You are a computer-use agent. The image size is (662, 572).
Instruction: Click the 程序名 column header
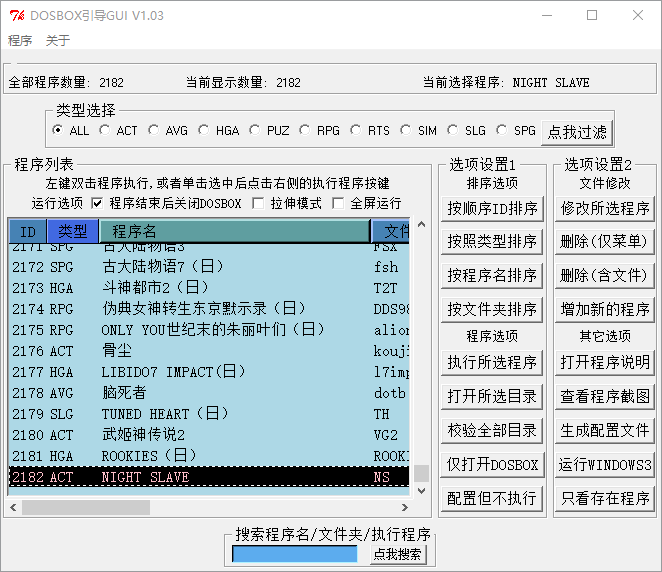coord(234,231)
